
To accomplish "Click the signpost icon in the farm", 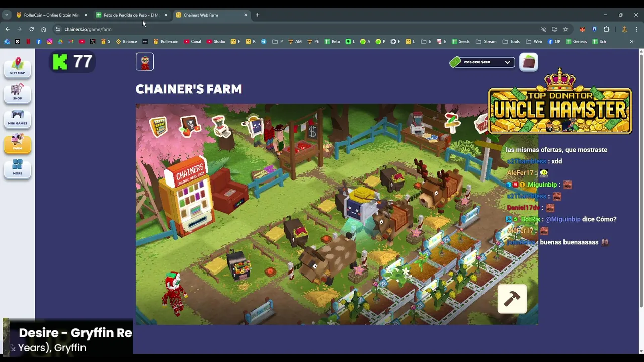I will point(451,123).
